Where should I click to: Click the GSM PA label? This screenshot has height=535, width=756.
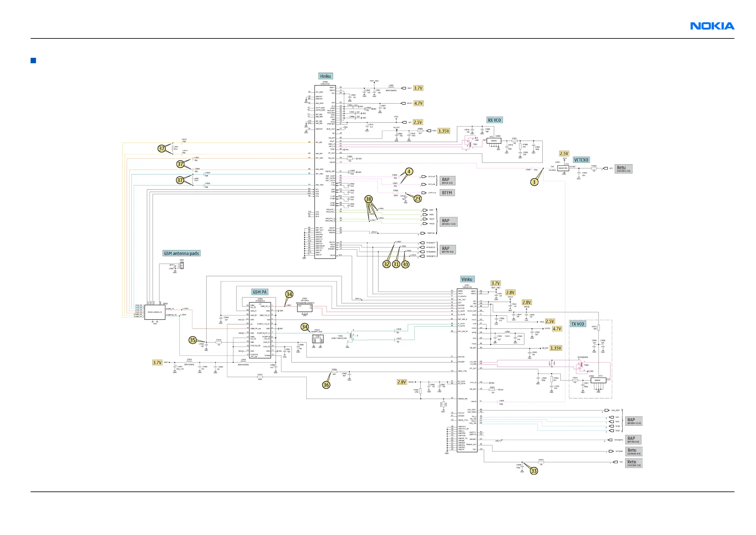pos(259,292)
